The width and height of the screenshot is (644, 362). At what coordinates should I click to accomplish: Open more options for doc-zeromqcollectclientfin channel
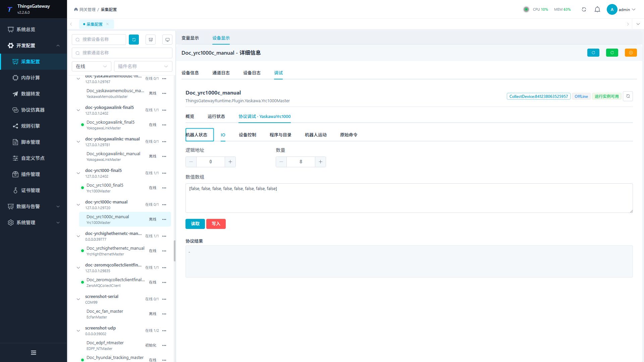pos(164,267)
